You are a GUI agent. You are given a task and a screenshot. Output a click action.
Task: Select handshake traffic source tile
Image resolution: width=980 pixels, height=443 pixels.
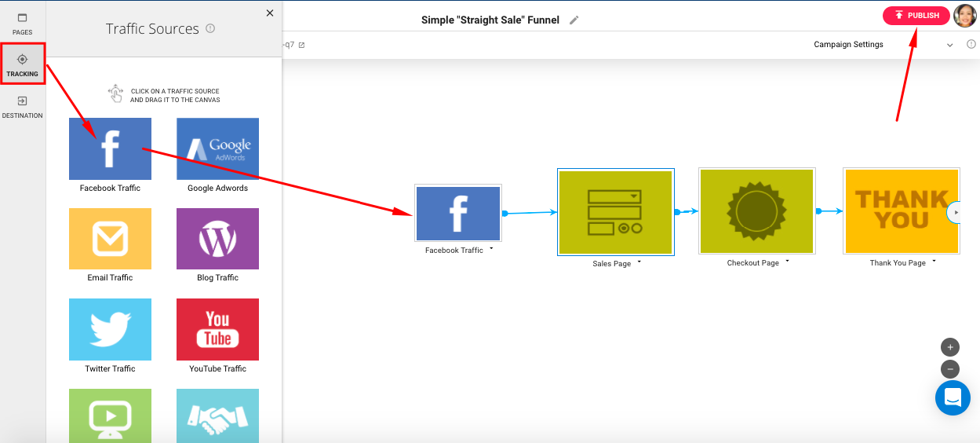coord(217,416)
